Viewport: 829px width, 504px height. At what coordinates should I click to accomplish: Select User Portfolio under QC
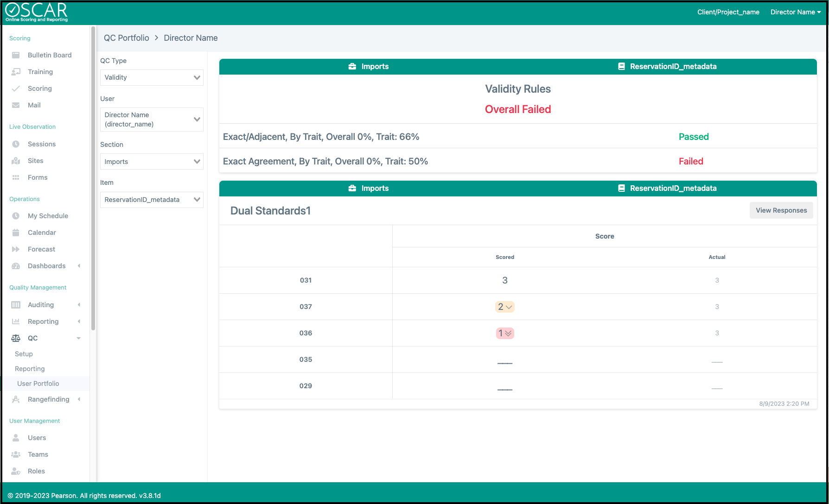tap(38, 384)
